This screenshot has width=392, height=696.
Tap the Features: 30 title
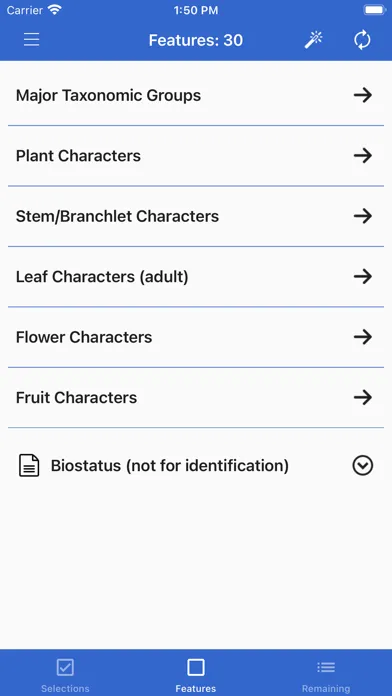(196, 40)
